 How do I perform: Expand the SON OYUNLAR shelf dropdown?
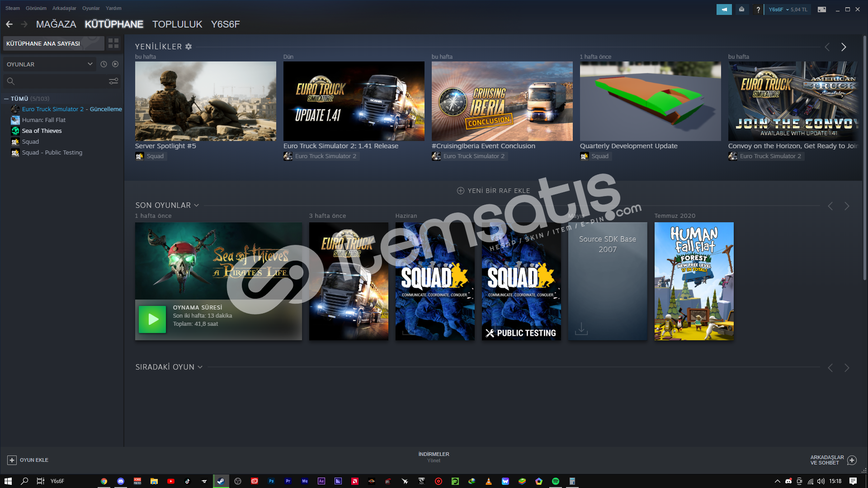click(197, 205)
